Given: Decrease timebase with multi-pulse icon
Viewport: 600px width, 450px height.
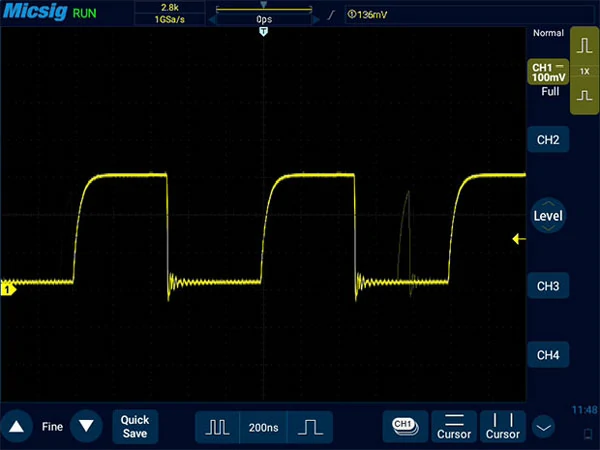Looking at the screenshot, I should [217, 427].
